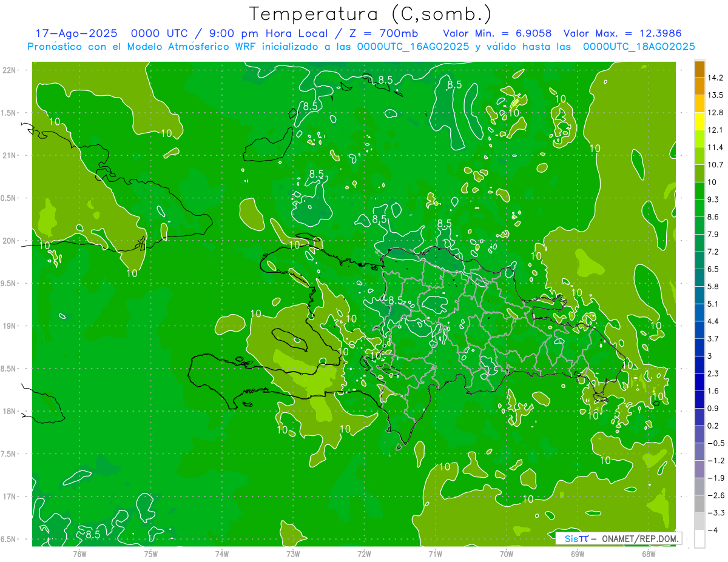The width and height of the screenshot is (728, 562).
Task: Click the 7.2 value on the color legend
Action: (x=713, y=252)
